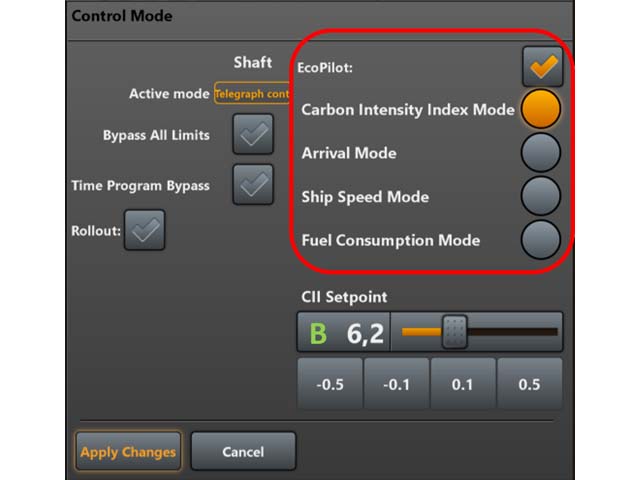Decrease setpoint with the -0.5 button

click(x=329, y=385)
